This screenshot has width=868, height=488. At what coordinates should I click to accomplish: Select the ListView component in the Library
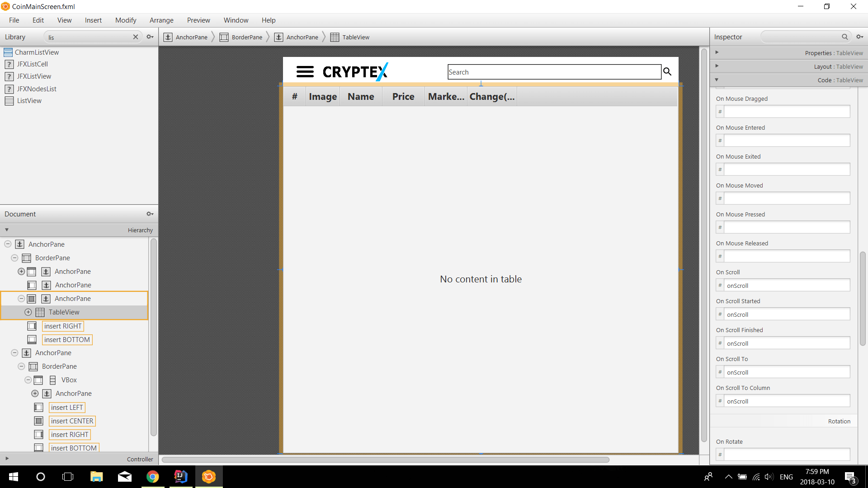[28, 100]
